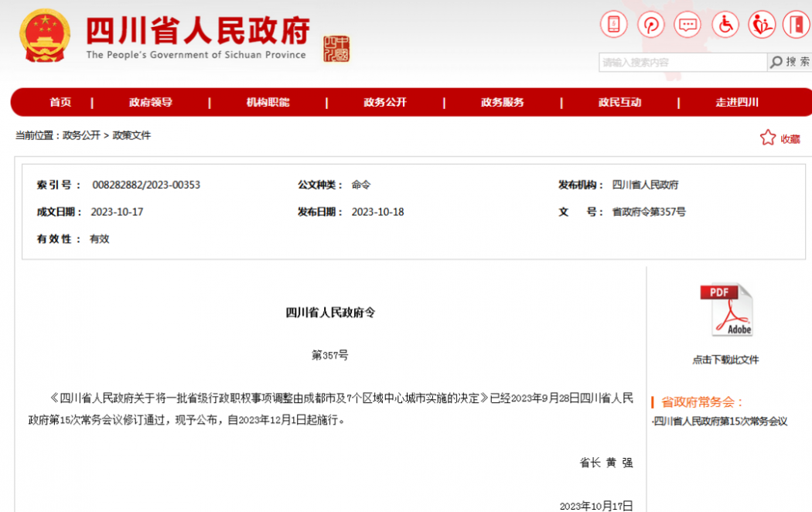Click the star 收藏 favorite icon
Viewport: 812px width, 512px height.
click(x=767, y=138)
